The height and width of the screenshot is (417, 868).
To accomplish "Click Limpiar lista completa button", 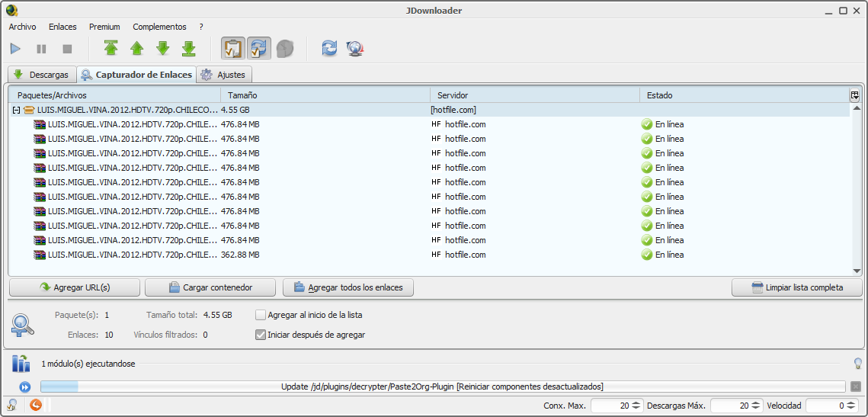I will click(796, 287).
